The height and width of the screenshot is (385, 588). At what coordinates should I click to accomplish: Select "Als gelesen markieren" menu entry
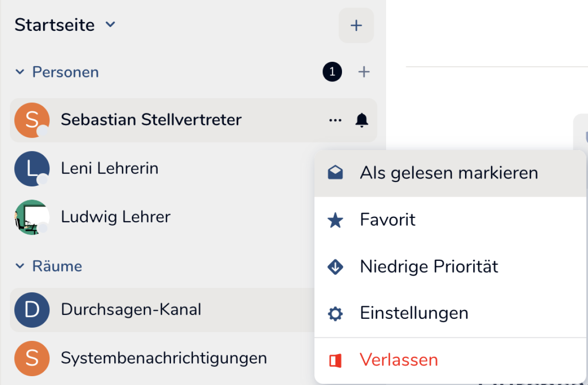pyautogui.click(x=449, y=173)
